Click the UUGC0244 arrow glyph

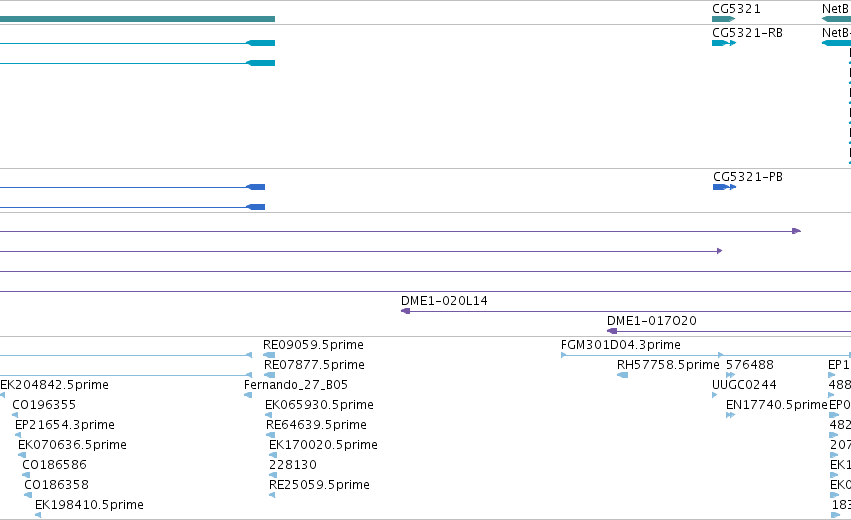click(x=714, y=395)
